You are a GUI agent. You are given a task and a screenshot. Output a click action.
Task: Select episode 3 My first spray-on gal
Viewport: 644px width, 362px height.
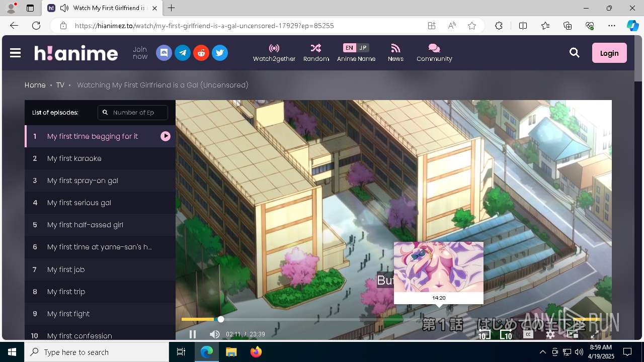pos(100,180)
